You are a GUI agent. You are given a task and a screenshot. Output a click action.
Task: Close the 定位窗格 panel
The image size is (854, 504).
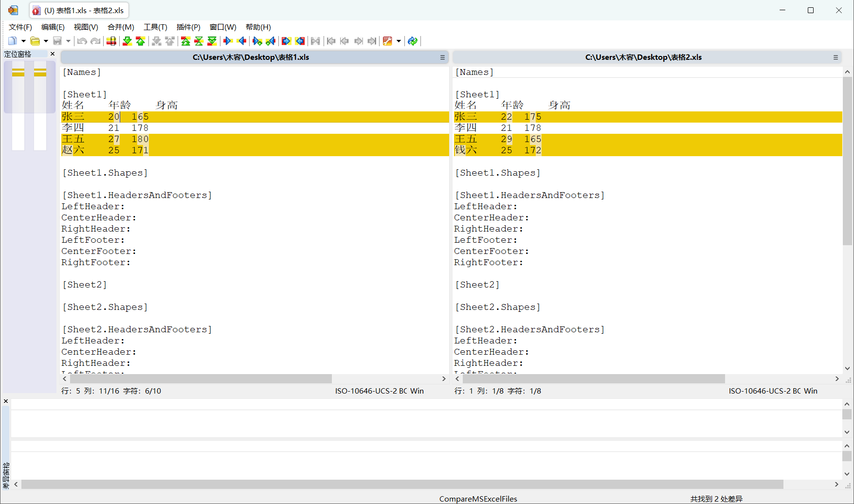pos(52,54)
